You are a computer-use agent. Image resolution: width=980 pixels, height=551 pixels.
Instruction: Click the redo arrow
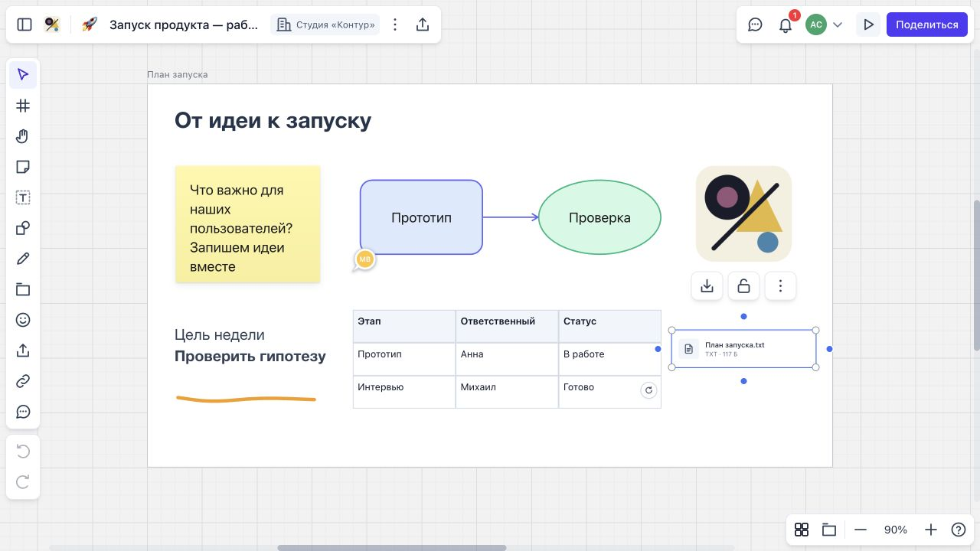click(x=23, y=482)
